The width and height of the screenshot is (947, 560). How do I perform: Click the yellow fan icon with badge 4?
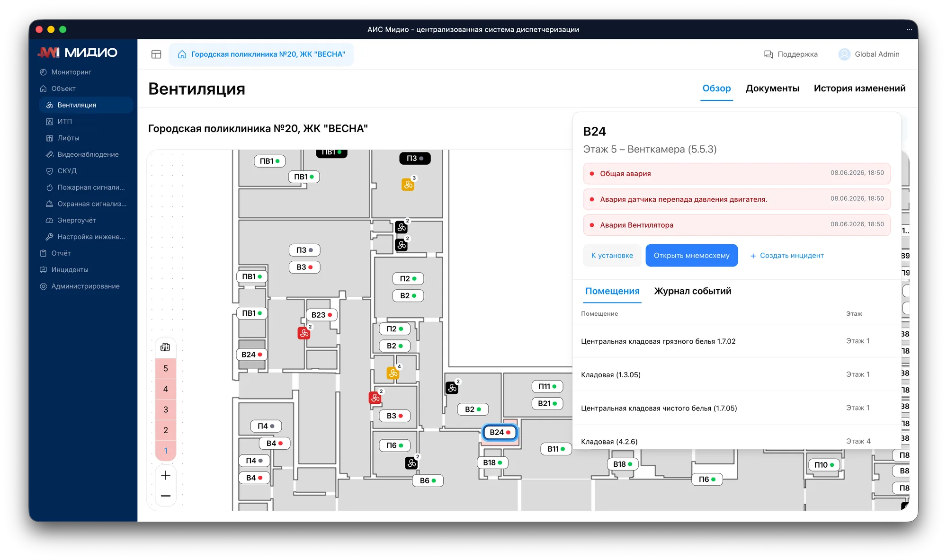coord(393,373)
